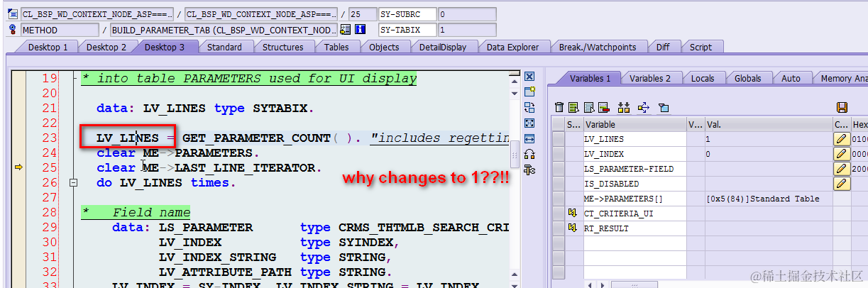This screenshot has height=288, width=868.
Task: Open the Objects tab
Action: 384,47
